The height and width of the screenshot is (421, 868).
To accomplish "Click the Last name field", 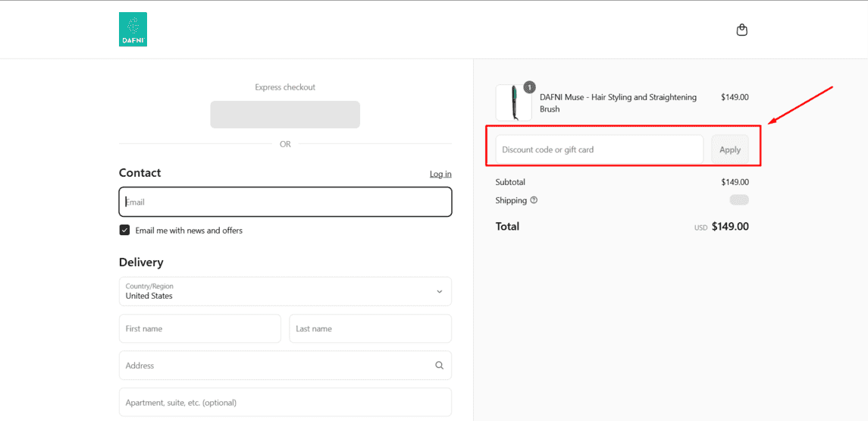I will [371, 328].
